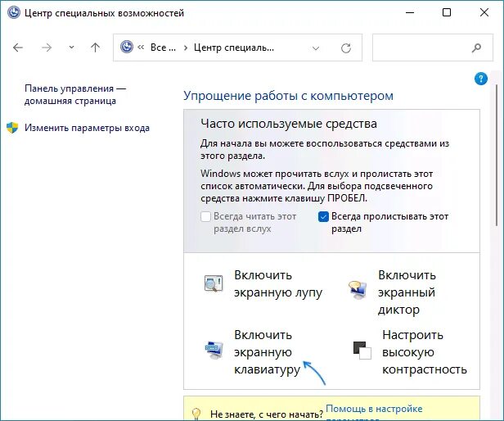The image size is (504, 421).
Task: Click the Back navigation arrow
Action: 18,48
